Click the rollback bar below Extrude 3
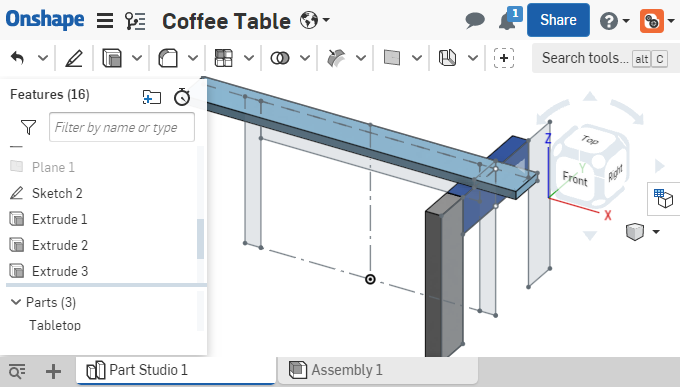 (x=106, y=285)
